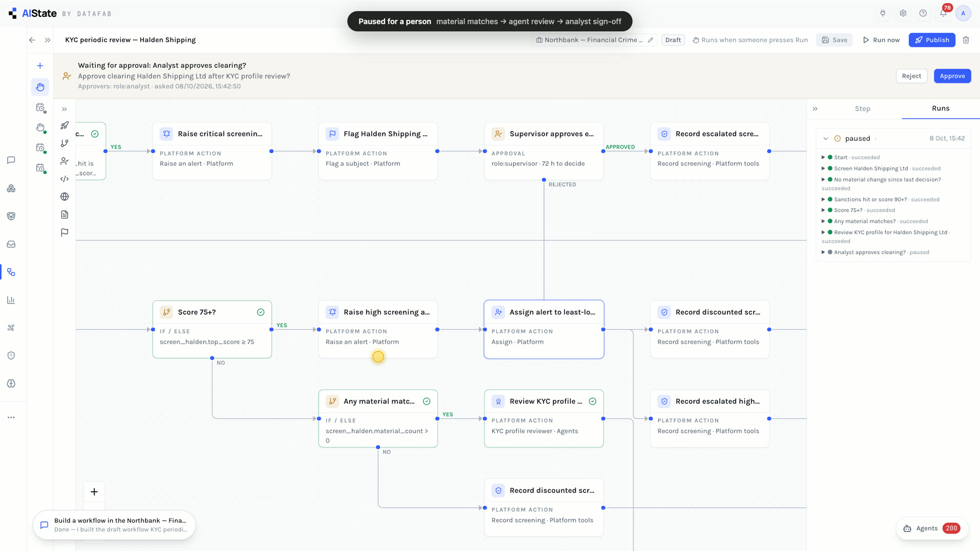This screenshot has width=980, height=551.
Task: Collapse the paused run chevron
Action: (825, 139)
